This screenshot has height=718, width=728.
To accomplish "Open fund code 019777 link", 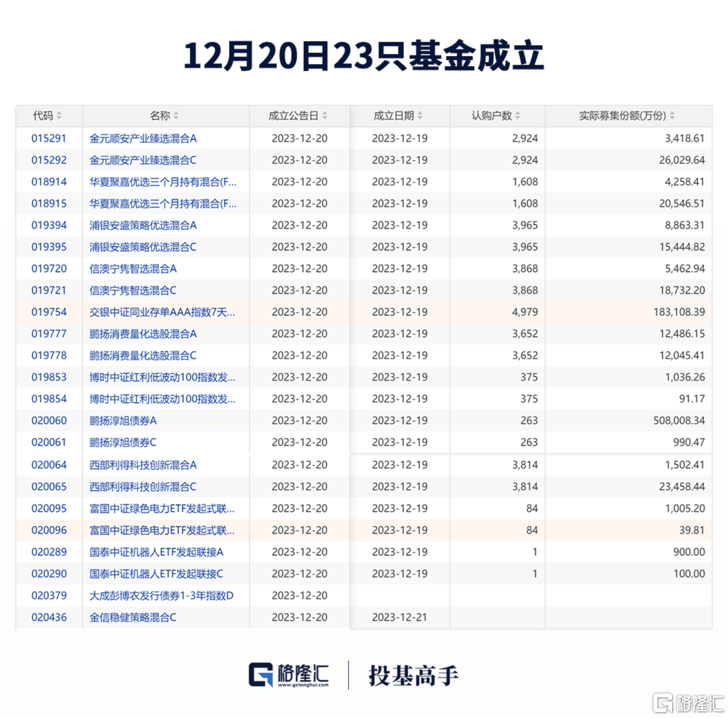I will coord(49,334).
